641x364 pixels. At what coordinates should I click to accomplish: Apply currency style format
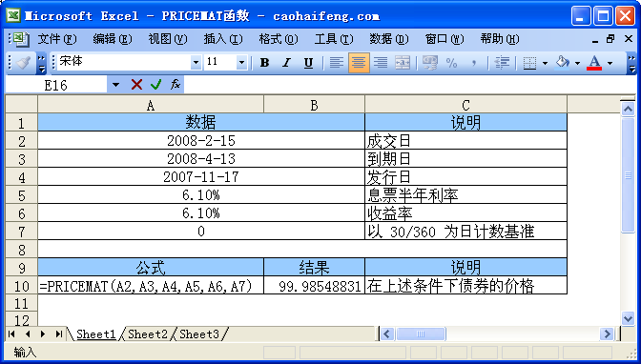(x=429, y=63)
